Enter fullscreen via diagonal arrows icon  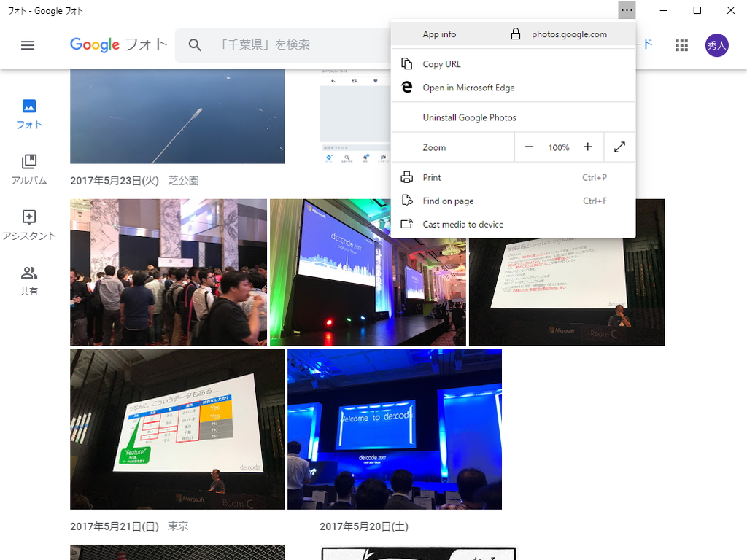pos(619,147)
